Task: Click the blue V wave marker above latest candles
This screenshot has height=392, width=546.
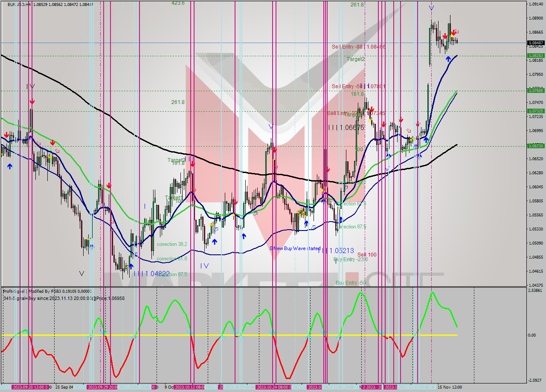Action: point(431,8)
